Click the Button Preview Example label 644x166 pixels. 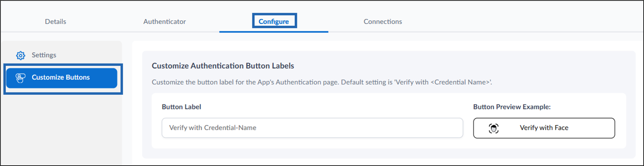[512, 107]
